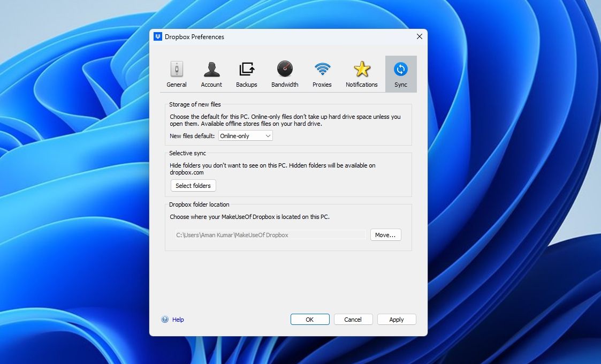
Task: Select the Proxies tab
Action: point(322,74)
